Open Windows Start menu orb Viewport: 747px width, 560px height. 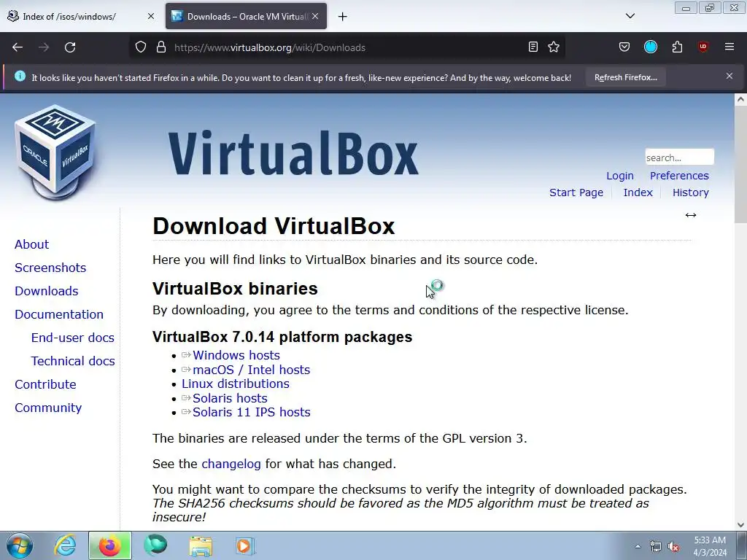tap(20, 545)
